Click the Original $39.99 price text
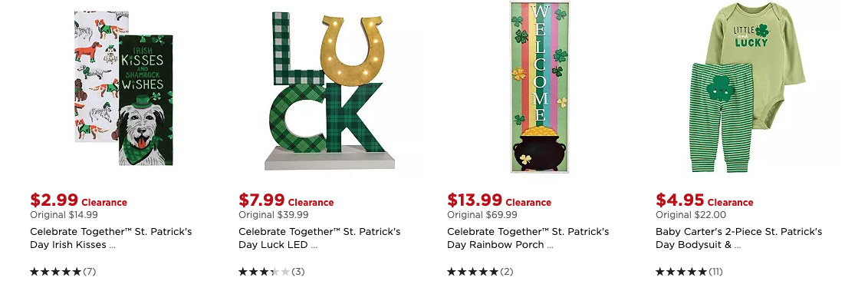This screenshot has height=291, width=868. coord(274,214)
